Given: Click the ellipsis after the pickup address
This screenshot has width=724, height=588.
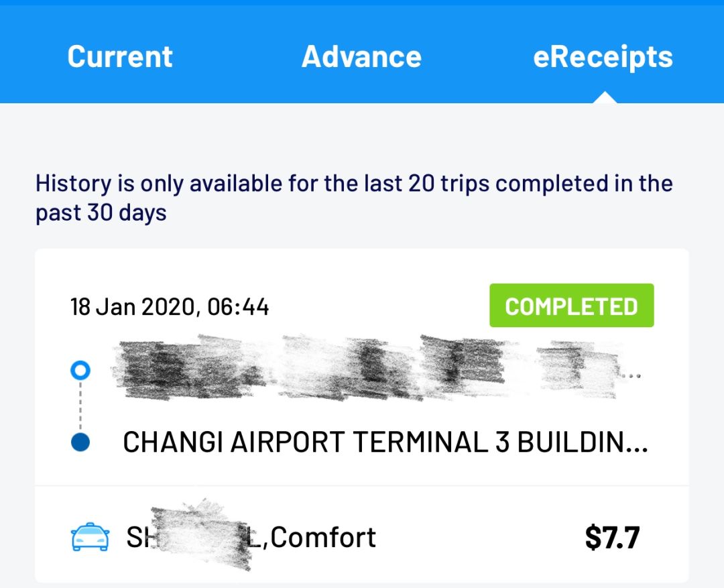Looking at the screenshot, I should tap(630, 376).
